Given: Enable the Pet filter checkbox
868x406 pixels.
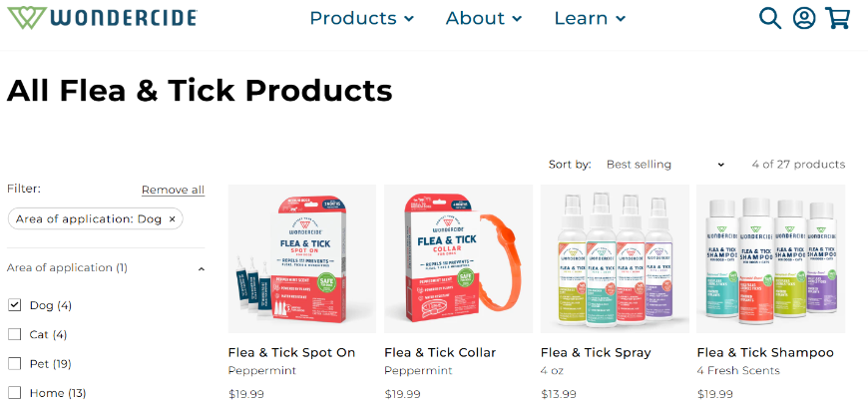Looking at the screenshot, I should click(14, 363).
